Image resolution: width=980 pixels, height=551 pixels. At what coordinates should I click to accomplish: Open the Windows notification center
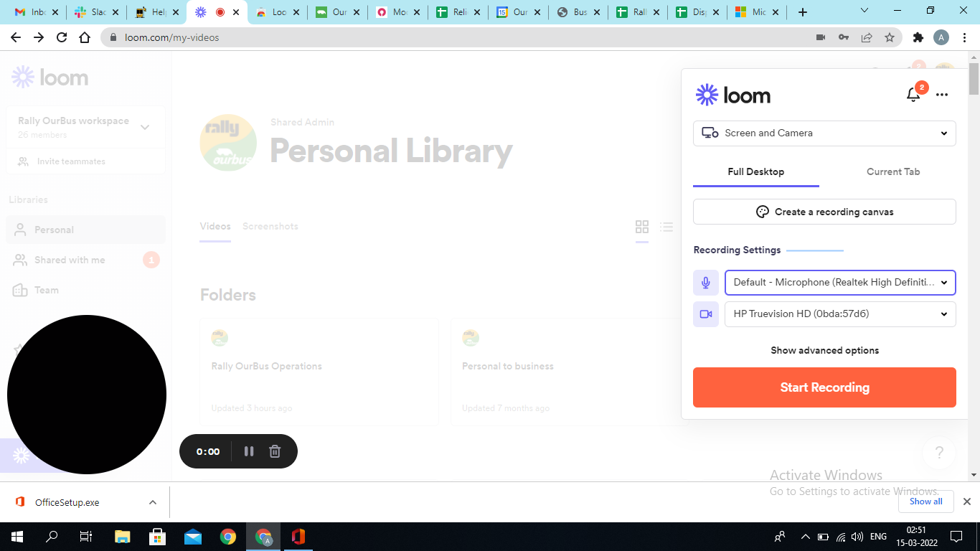click(956, 537)
